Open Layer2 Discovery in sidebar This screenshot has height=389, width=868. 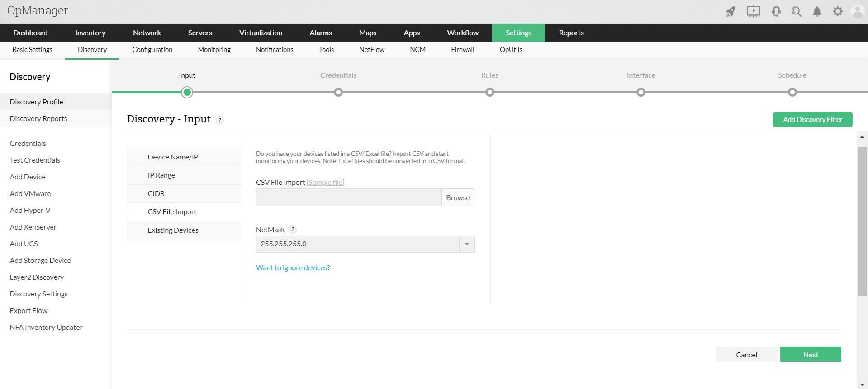point(37,277)
